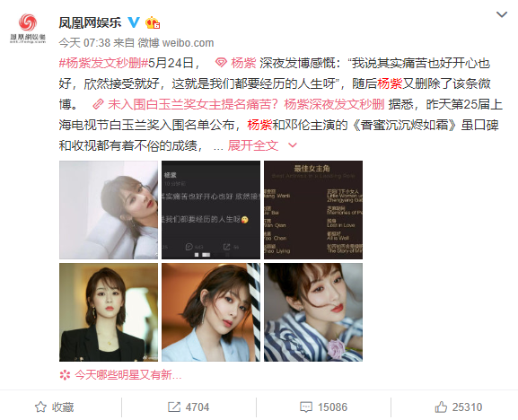The width and height of the screenshot is (518, 420).
Task: Click the chevron arrow after 展开全文
Action: pos(293,145)
